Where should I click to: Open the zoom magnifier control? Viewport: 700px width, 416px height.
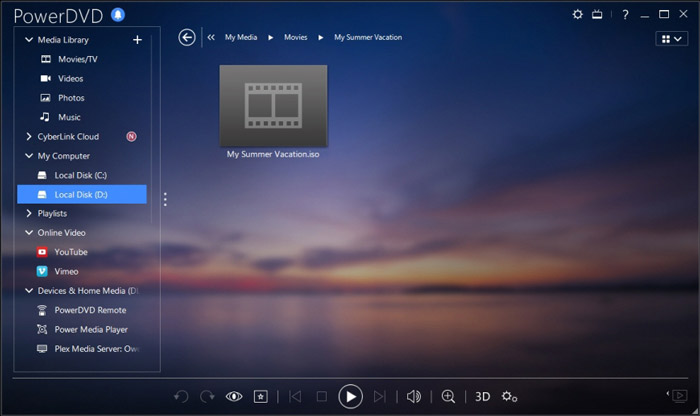click(448, 396)
